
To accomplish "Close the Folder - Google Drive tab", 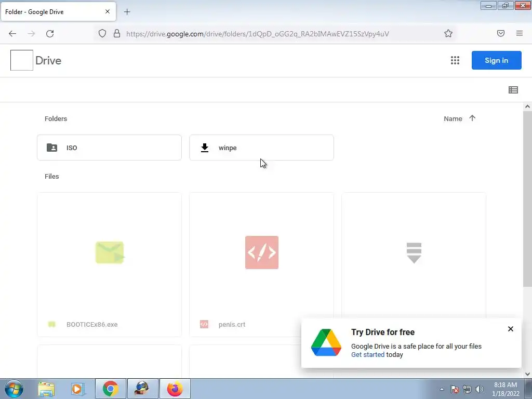I will point(107,11).
